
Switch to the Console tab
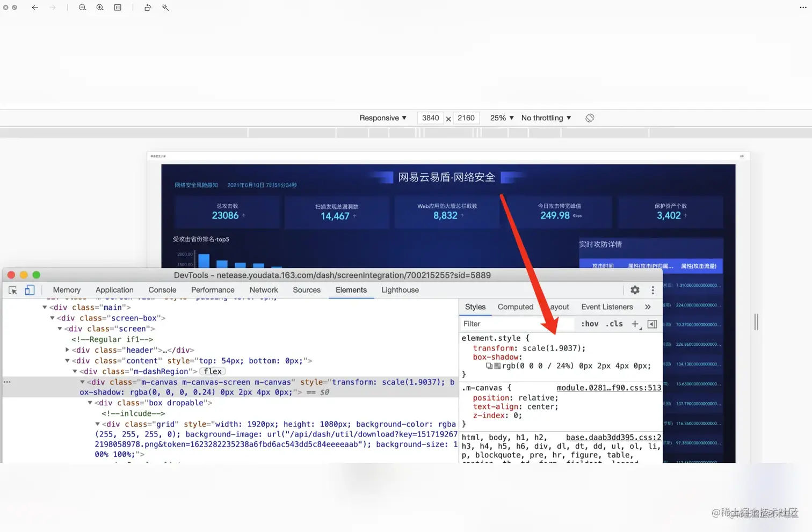pyautogui.click(x=162, y=290)
